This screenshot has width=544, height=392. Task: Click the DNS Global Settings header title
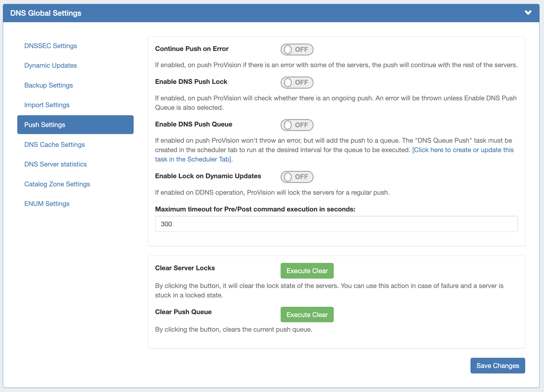(x=46, y=13)
